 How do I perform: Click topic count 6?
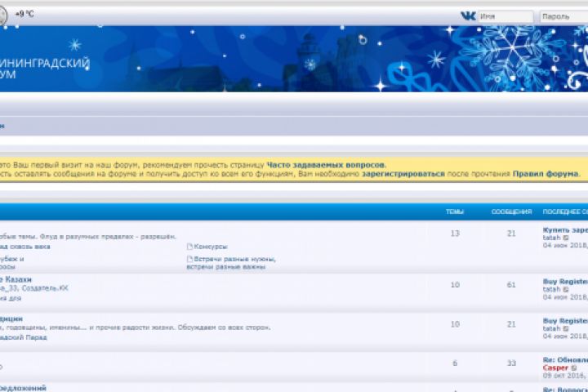(455, 363)
